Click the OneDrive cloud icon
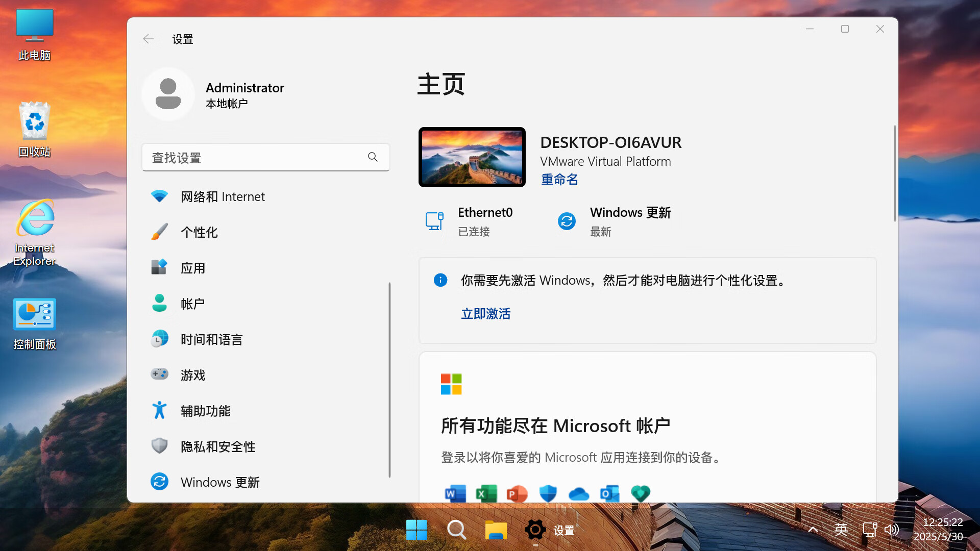Screen dimensions: 980x551 (578, 493)
